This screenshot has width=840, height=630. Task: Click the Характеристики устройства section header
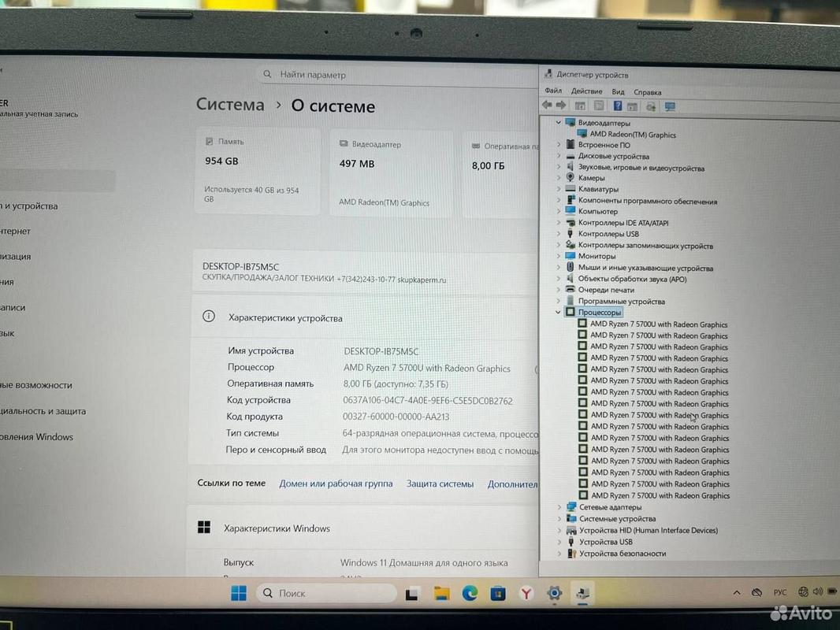point(285,318)
